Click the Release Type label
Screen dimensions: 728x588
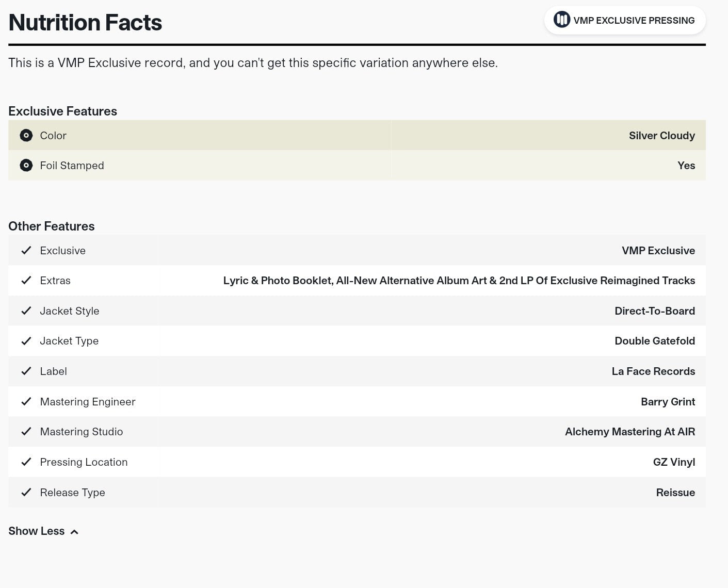pos(72,493)
